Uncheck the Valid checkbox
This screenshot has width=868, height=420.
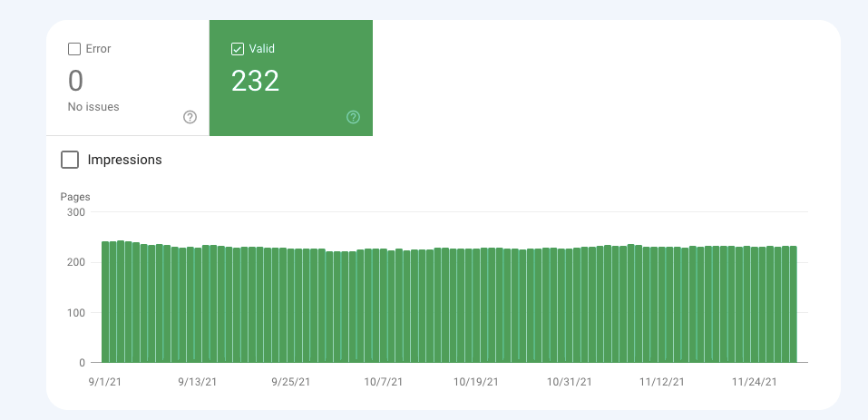(238, 49)
